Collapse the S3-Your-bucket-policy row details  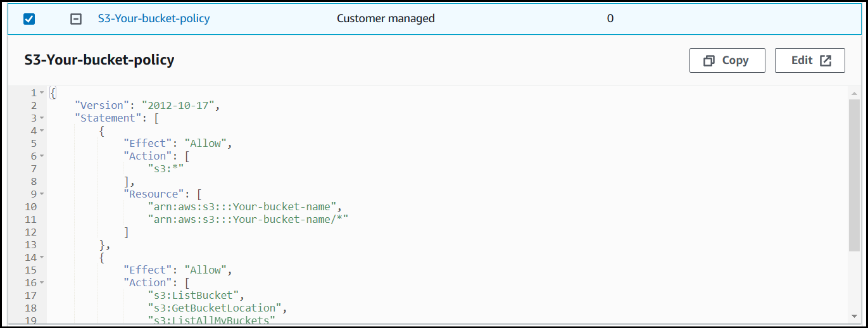[x=75, y=19]
